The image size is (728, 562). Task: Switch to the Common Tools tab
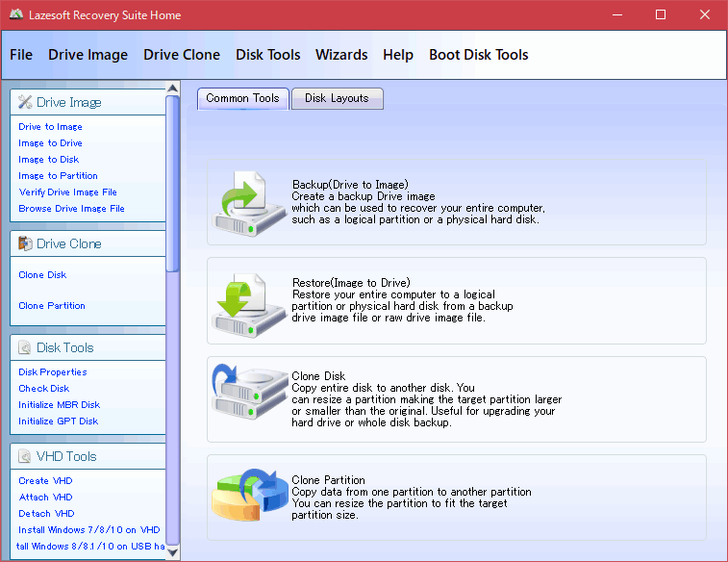click(x=242, y=98)
